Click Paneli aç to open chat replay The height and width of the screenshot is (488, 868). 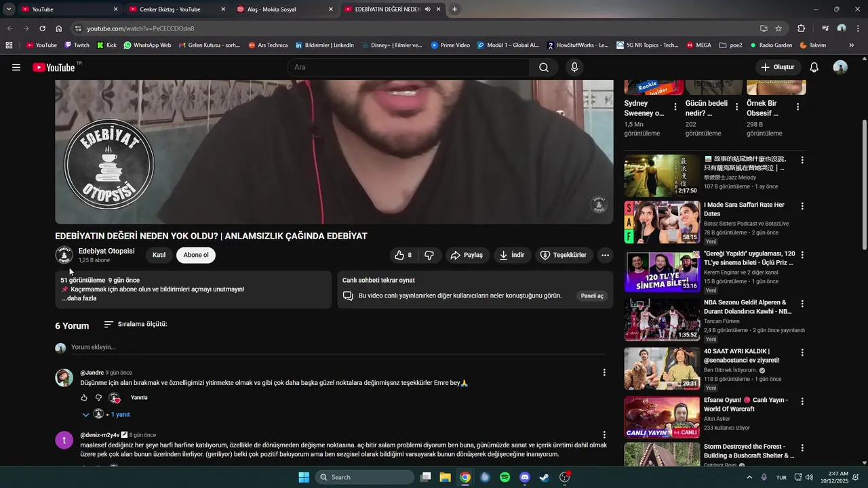coord(592,296)
